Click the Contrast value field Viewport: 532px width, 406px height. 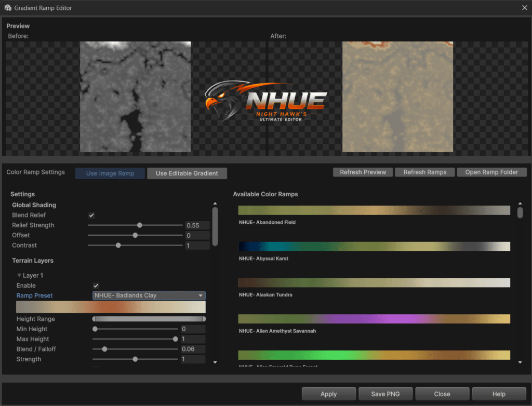coord(197,245)
